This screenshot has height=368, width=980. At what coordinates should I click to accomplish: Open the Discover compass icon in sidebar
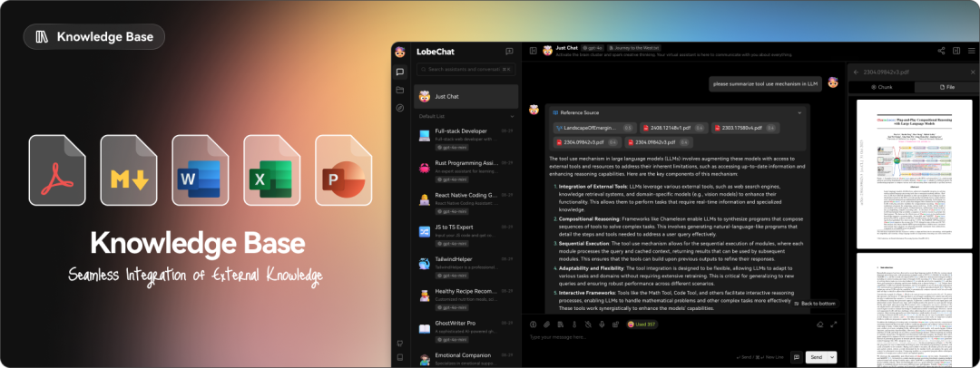click(400, 108)
